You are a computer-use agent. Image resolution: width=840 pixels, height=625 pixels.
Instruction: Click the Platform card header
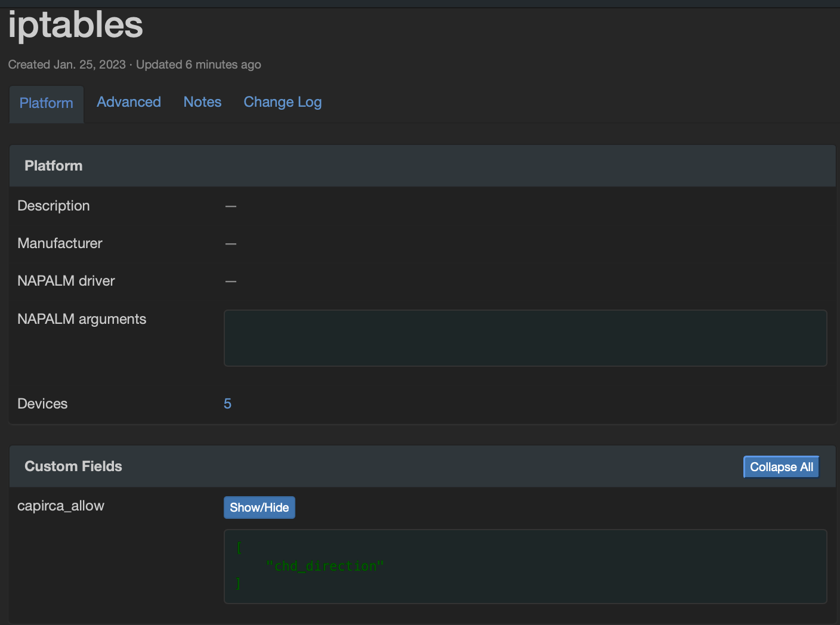(x=53, y=166)
